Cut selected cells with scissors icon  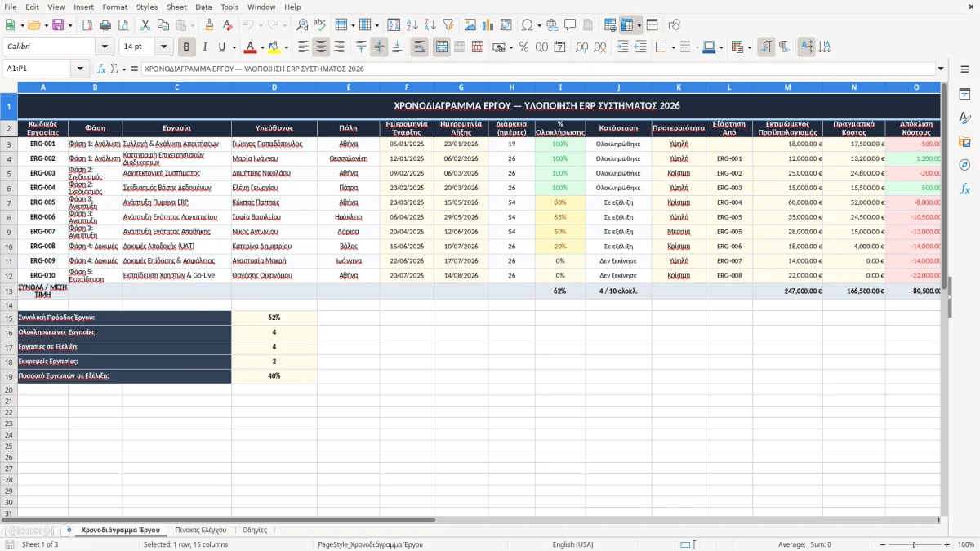[x=145, y=25]
